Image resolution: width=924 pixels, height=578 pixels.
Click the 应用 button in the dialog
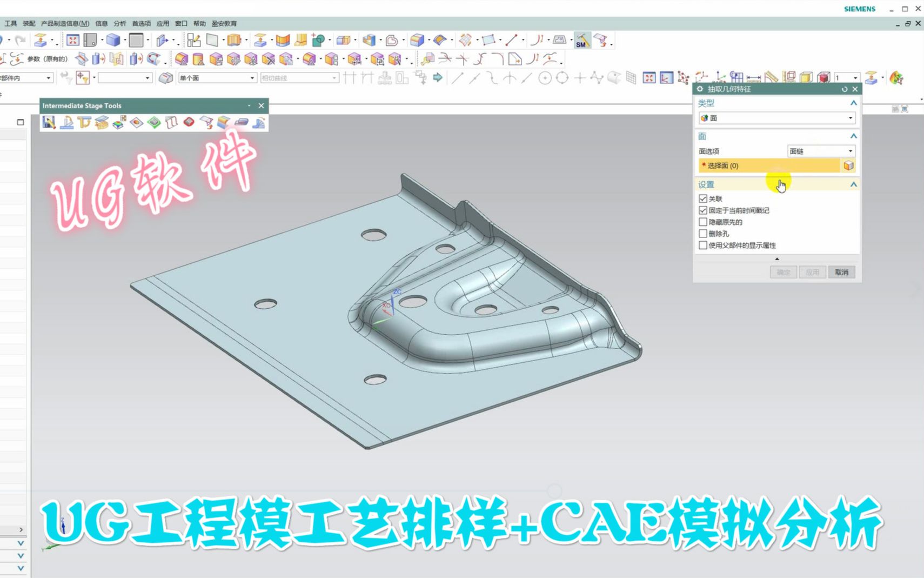tap(813, 272)
